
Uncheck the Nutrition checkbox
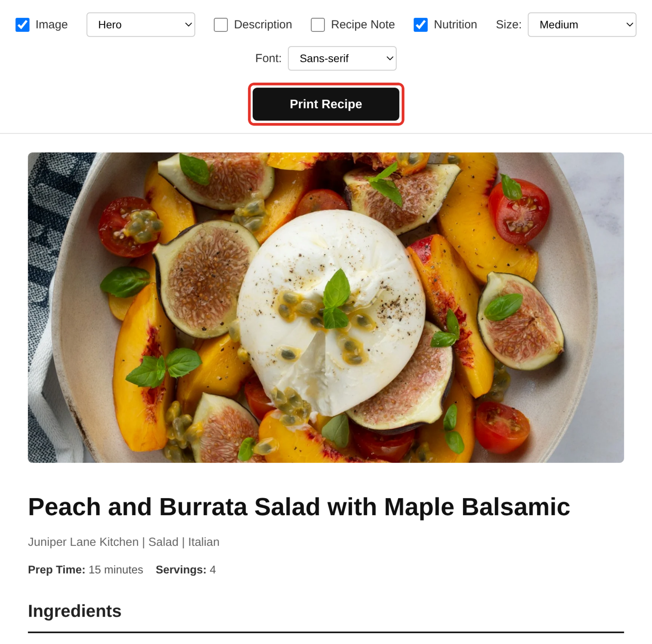421,25
